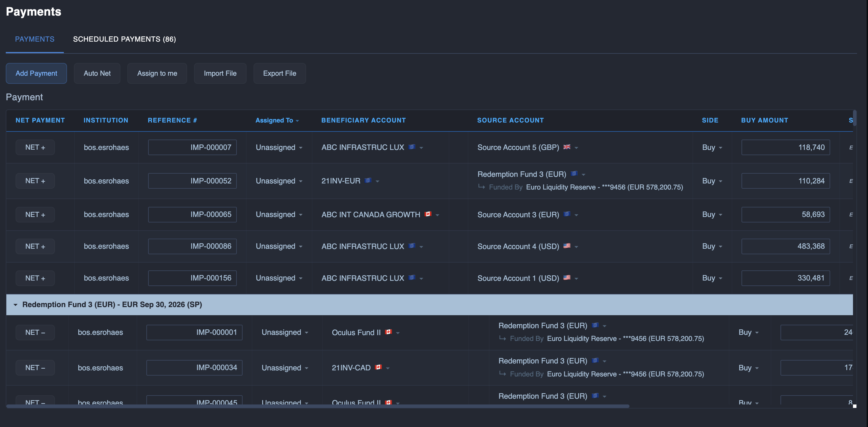The height and width of the screenshot is (427, 868).
Task: Sort by the Assigned To column header
Action: [x=277, y=120]
